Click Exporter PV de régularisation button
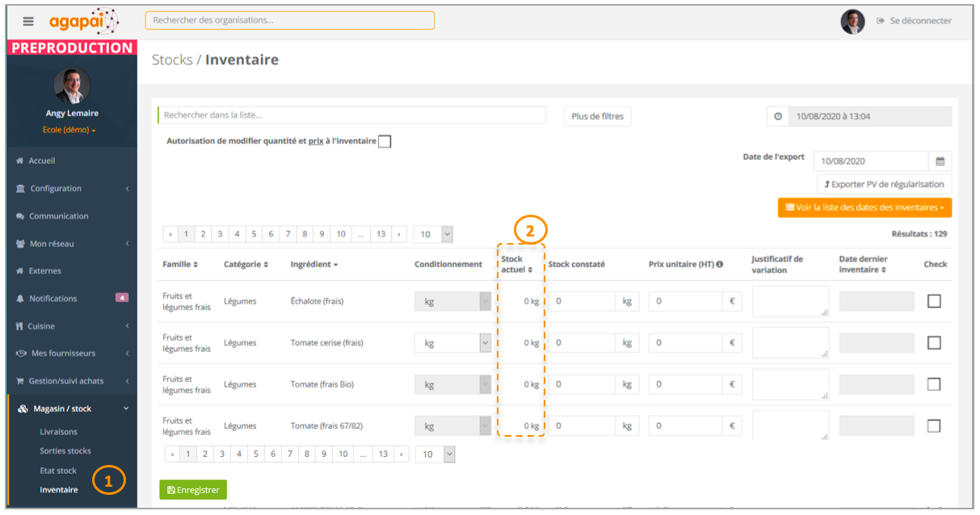The width and height of the screenshot is (980, 515). point(884,184)
